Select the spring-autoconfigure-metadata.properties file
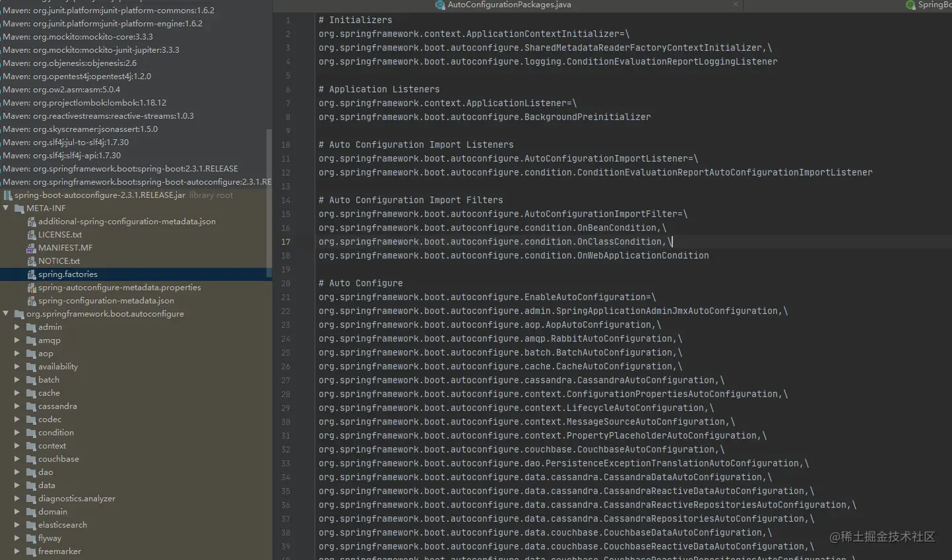Viewport: 952px width, 560px height. (119, 288)
